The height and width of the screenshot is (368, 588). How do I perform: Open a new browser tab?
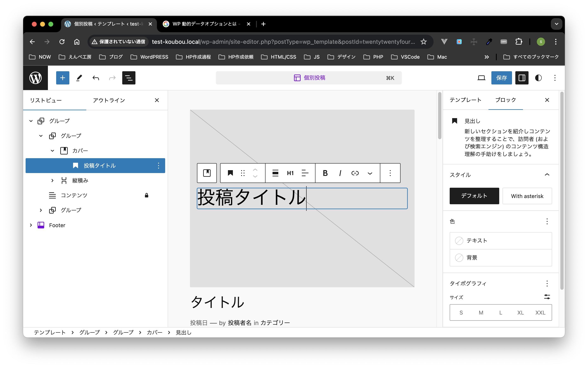tap(263, 24)
